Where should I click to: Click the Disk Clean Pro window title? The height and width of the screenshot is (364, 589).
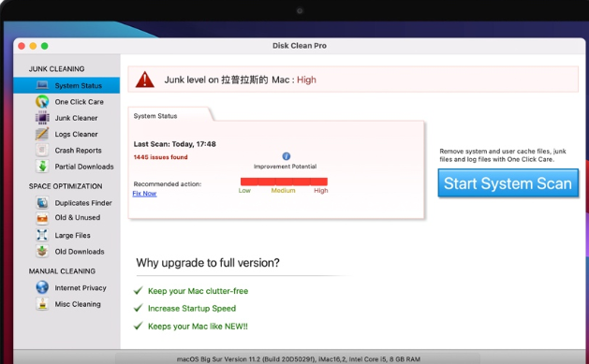click(300, 46)
